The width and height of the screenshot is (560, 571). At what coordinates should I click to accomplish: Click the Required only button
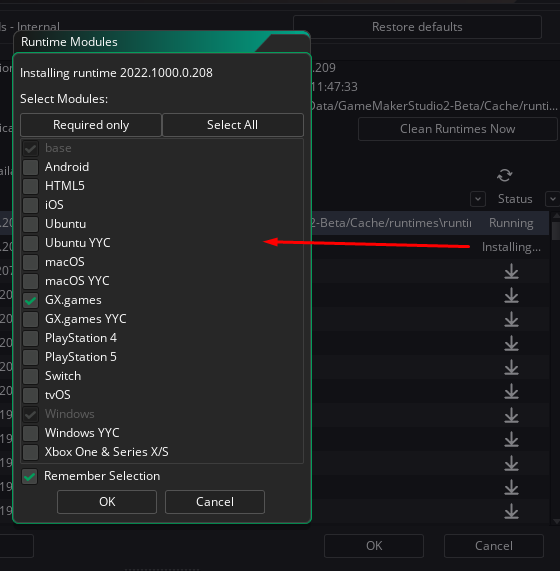(x=91, y=125)
